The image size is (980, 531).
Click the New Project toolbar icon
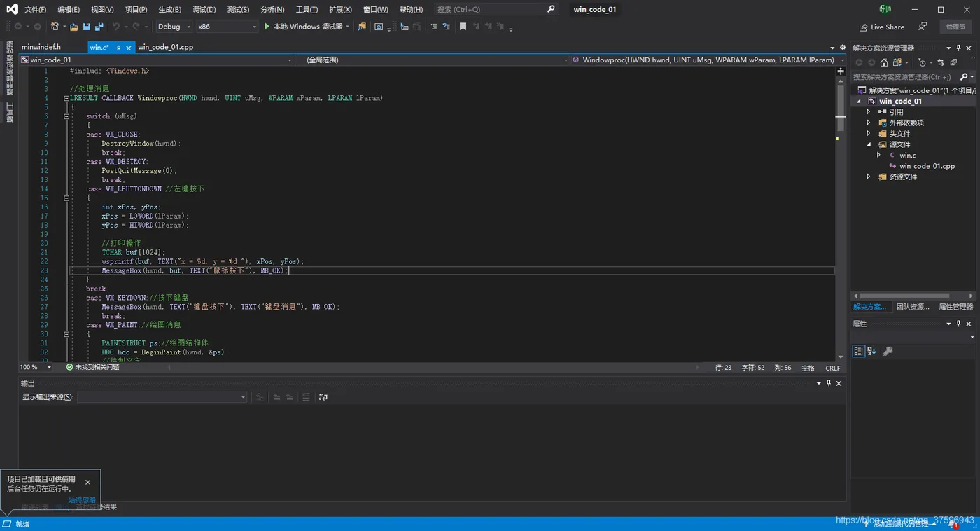point(55,27)
